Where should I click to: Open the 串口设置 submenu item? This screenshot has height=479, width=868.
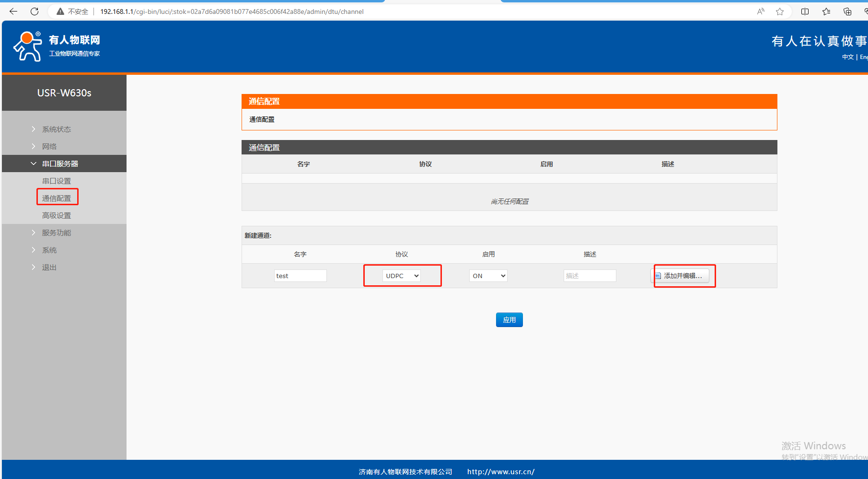[x=57, y=181]
